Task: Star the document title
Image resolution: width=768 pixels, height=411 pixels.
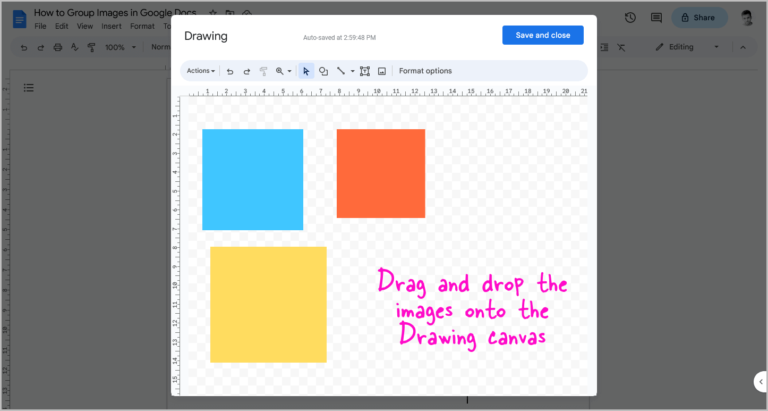Action: point(213,12)
